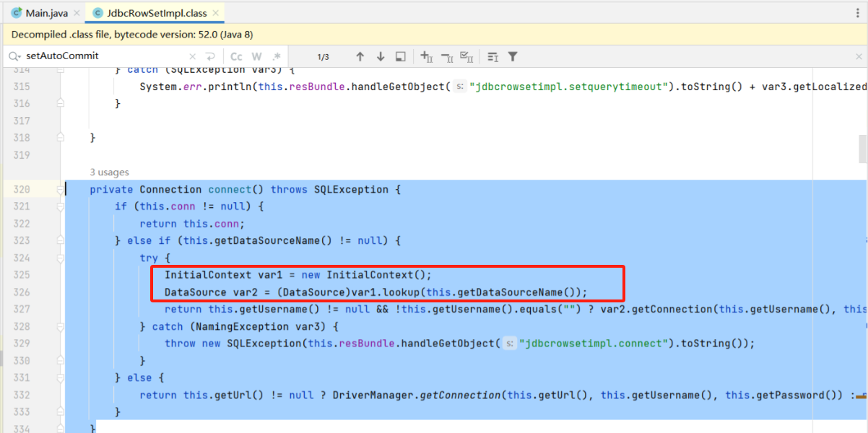This screenshot has width=868, height=433.
Task: Click line number 326 in gutter
Action: click(x=22, y=292)
